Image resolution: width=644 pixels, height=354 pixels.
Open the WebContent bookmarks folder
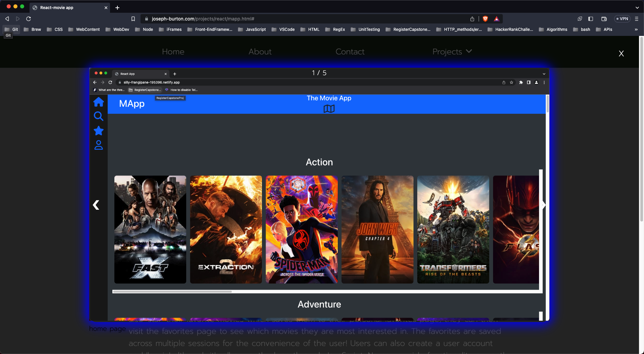(x=84, y=30)
